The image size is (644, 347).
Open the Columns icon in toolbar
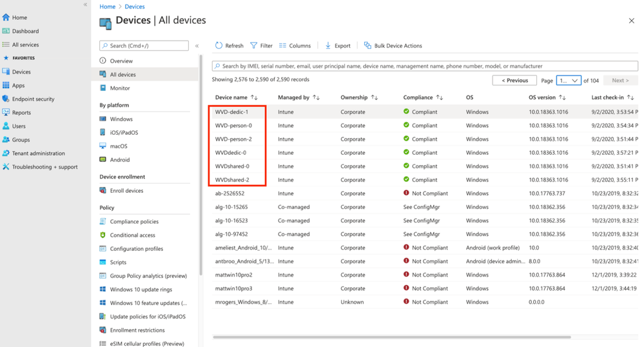coord(282,45)
